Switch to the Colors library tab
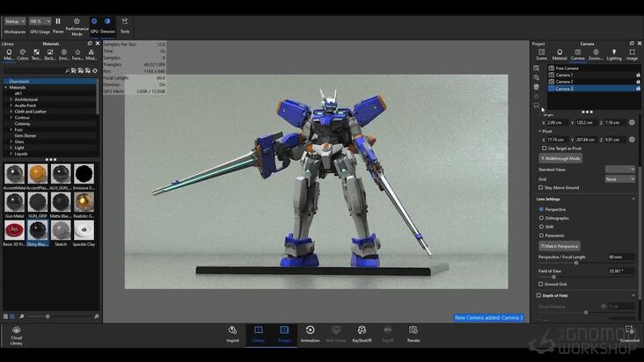This screenshot has height=362, width=644. [x=23, y=54]
